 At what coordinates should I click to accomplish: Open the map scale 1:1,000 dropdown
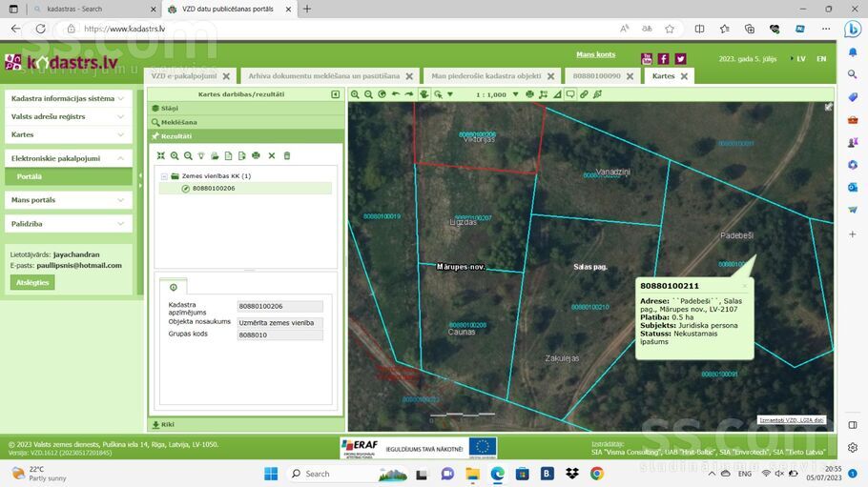[515, 94]
